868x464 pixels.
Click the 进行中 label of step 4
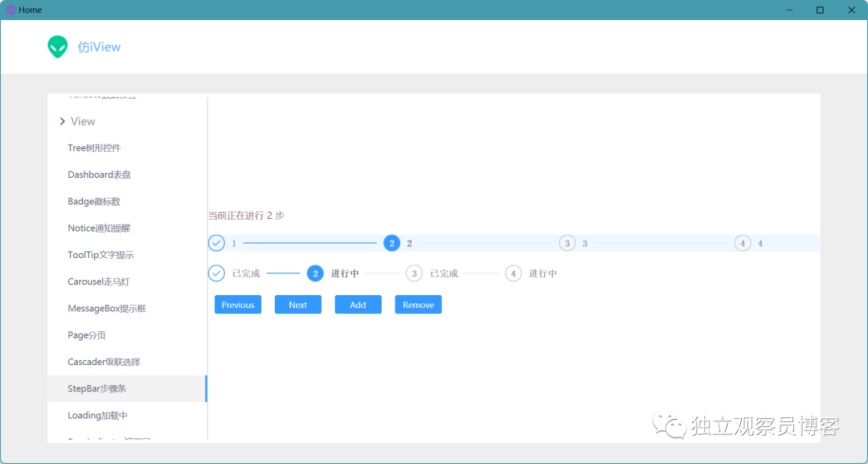(x=543, y=273)
